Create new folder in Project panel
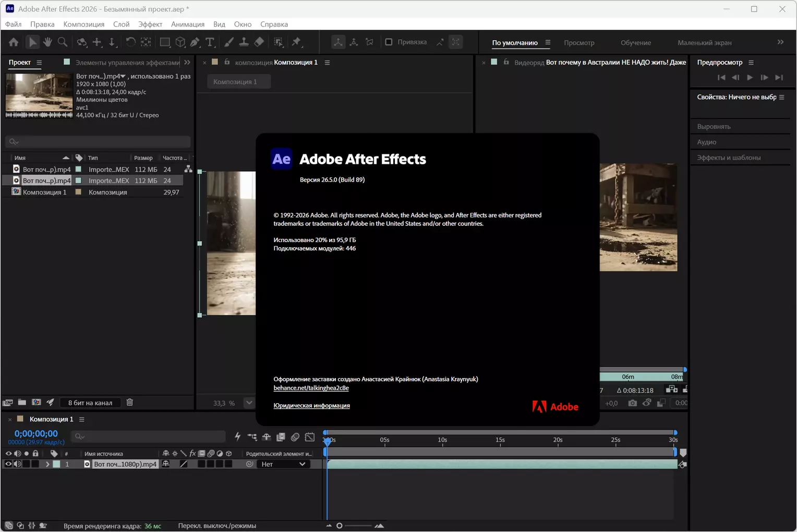797x532 pixels. 22,402
